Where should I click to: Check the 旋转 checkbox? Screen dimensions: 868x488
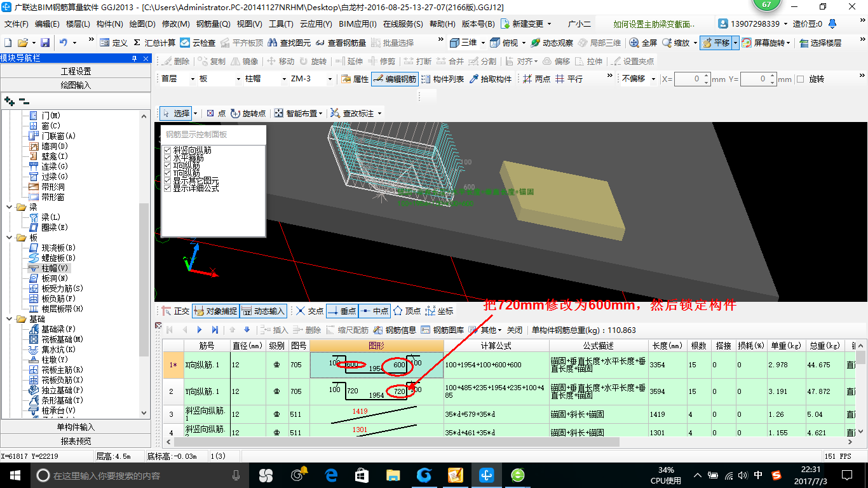point(800,79)
